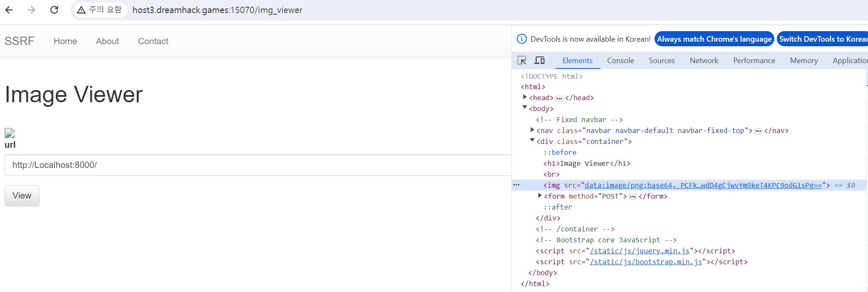Click Always match Chrome's language button
The height and width of the screenshot is (292, 868).
714,39
